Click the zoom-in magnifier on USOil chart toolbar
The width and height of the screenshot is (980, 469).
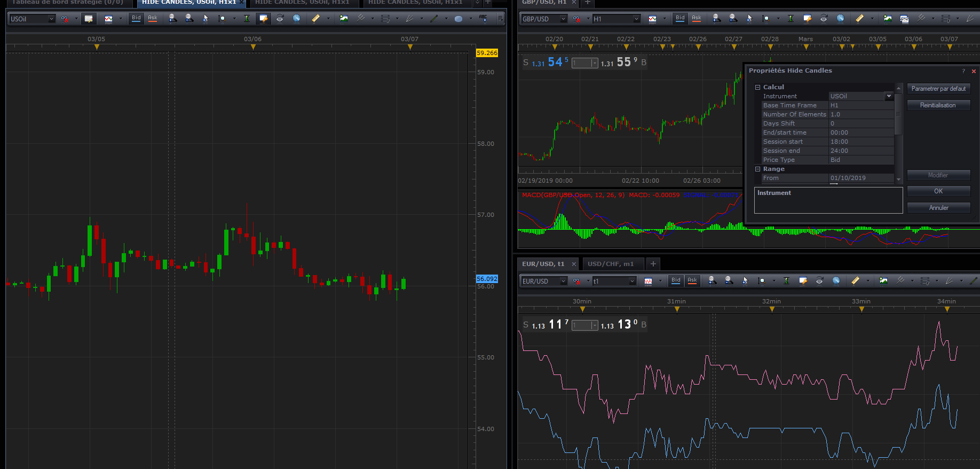click(172, 19)
